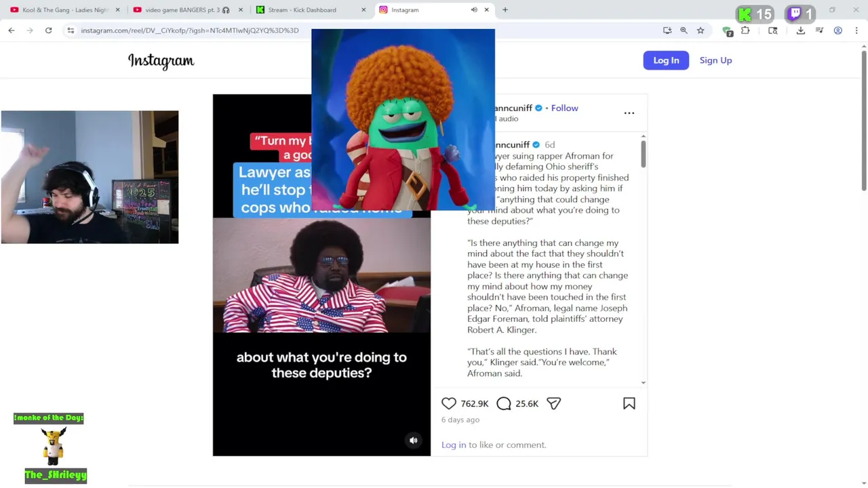
Task: Mute the Instagram tab audio icon
Action: [474, 9]
